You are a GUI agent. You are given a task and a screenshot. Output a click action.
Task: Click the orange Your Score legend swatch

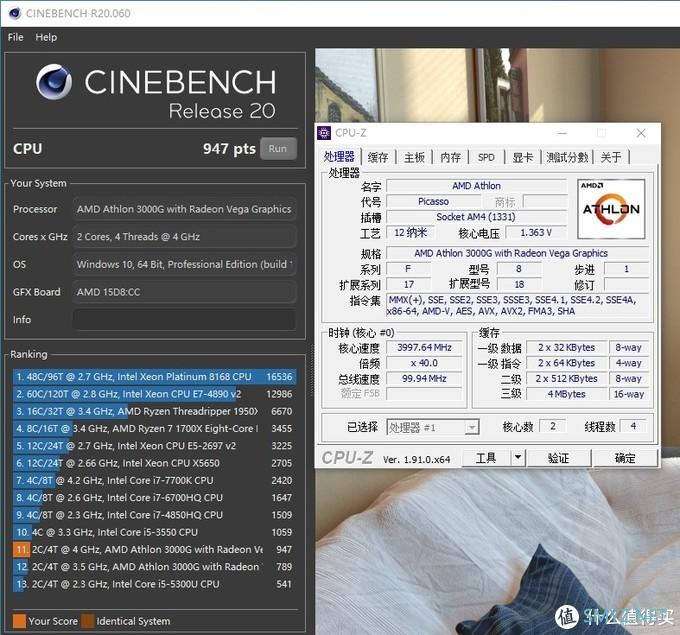coord(19,621)
